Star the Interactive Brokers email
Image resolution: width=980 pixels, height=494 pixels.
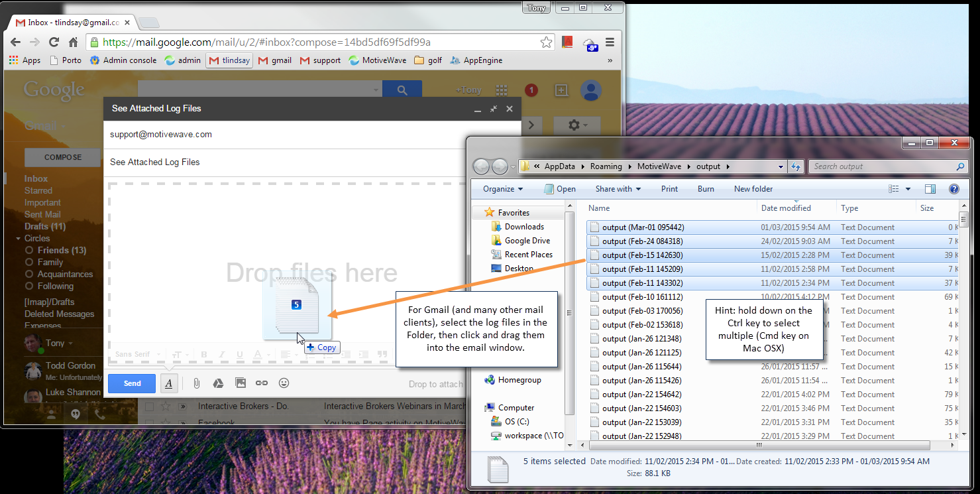167,406
